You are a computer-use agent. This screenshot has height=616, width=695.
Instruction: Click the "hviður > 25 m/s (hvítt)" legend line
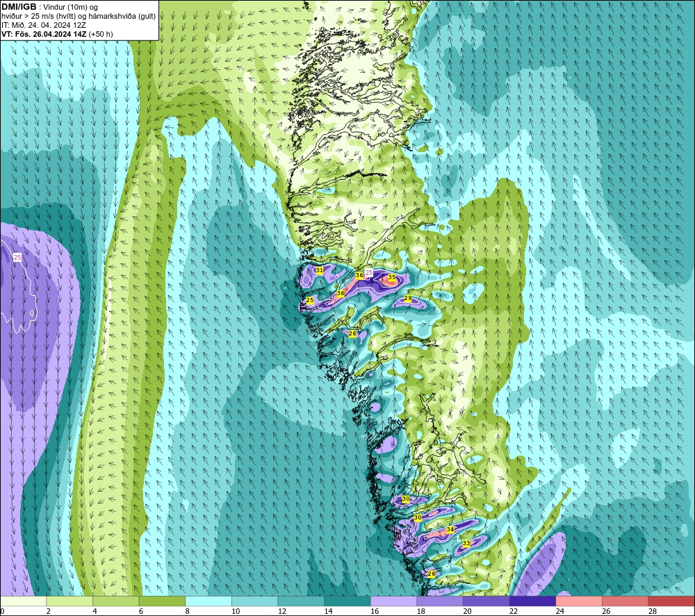38,17
